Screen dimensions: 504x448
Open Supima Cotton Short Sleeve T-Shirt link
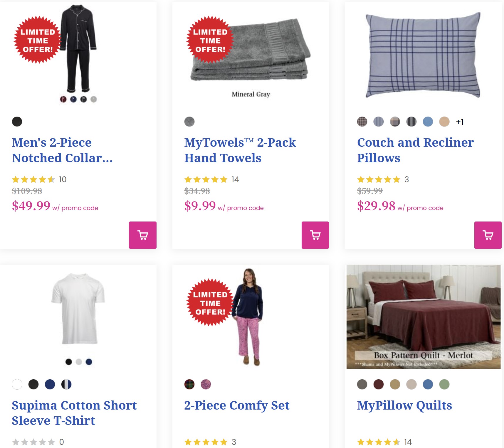74,413
